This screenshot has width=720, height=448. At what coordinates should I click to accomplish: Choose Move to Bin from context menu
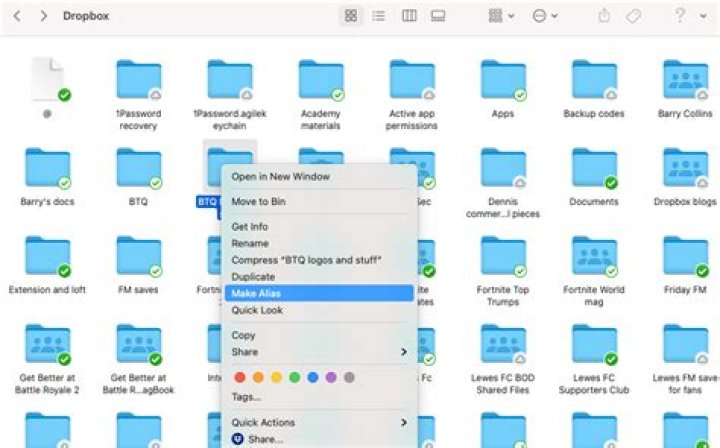tap(319, 202)
